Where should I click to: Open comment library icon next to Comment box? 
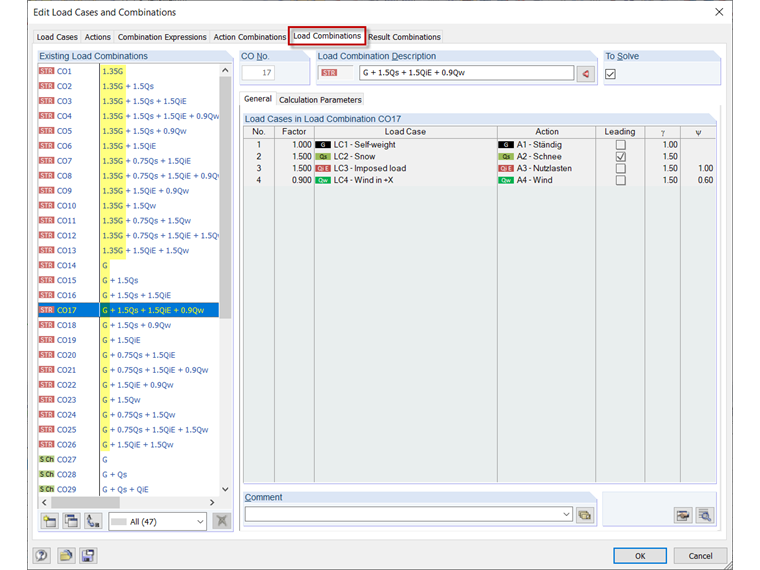(x=585, y=515)
